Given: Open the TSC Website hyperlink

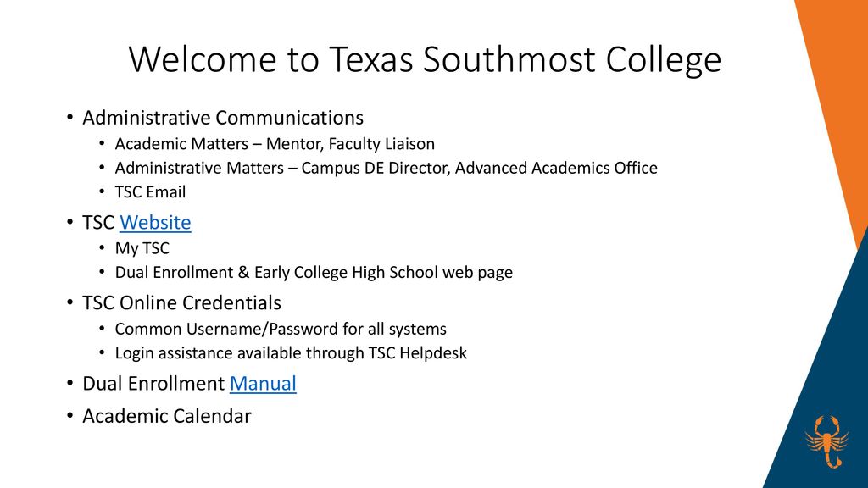Looking at the screenshot, I should pyautogui.click(x=155, y=223).
